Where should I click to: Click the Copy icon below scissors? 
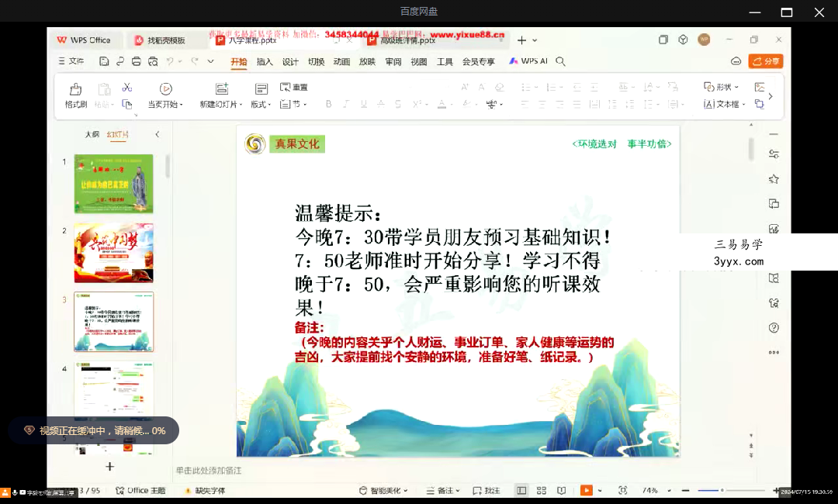tap(126, 104)
